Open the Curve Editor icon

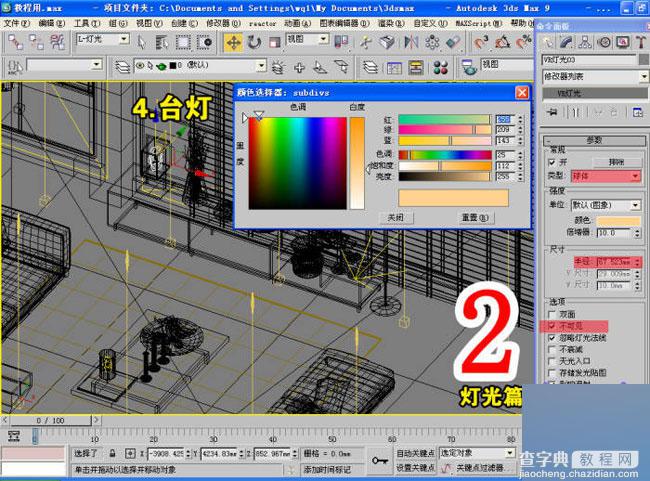[x=394, y=67]
